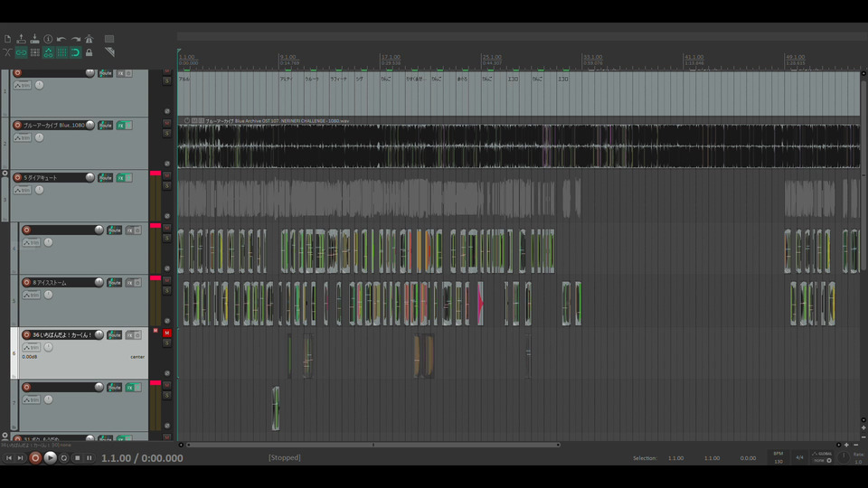Open project settings info icon
The height and width of the screenshot is (488, 868).
[x=48, y=39]
